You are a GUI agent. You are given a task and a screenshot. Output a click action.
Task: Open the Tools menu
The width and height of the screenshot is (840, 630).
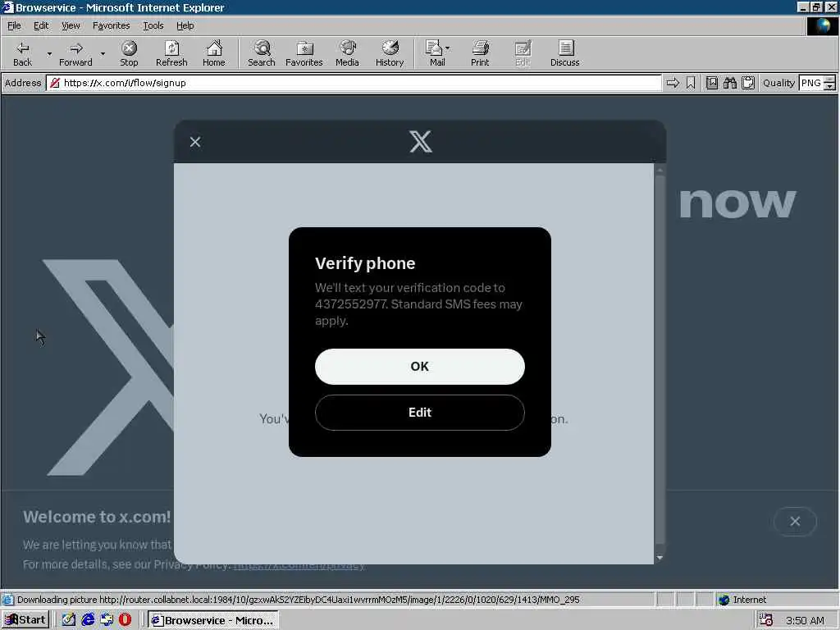point(153,25)
